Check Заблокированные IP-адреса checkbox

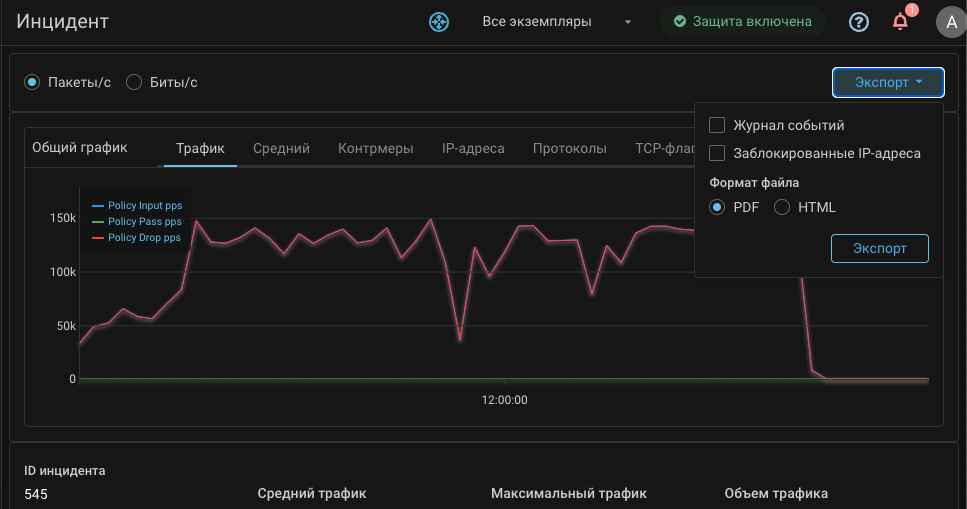717,153
